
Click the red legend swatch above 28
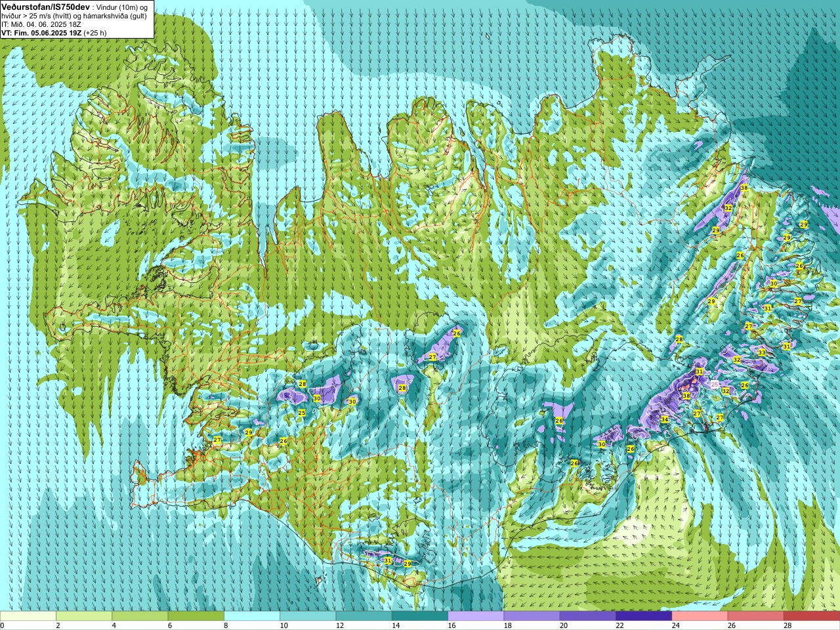pyautogui.click(x=812, y=616)
